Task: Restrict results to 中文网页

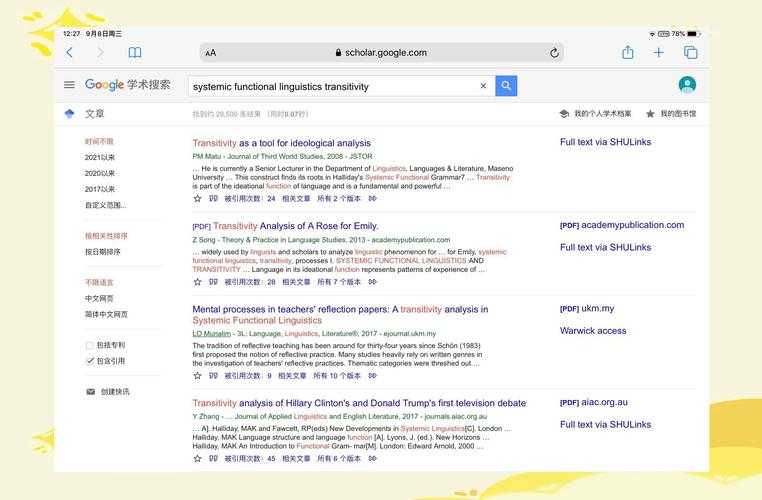Action: pos(99,298)
